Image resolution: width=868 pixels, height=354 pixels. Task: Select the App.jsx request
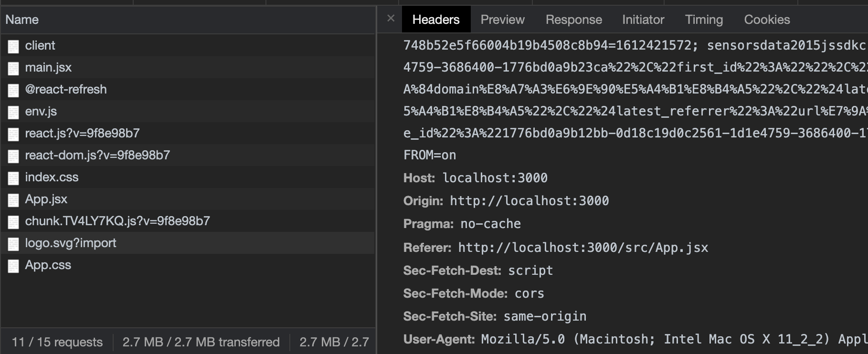188,199
